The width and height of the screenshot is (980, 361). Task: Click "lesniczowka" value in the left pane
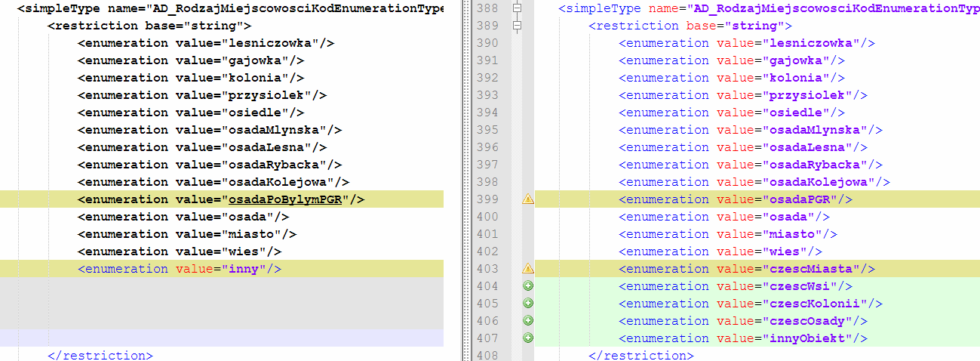click(269, 43)
